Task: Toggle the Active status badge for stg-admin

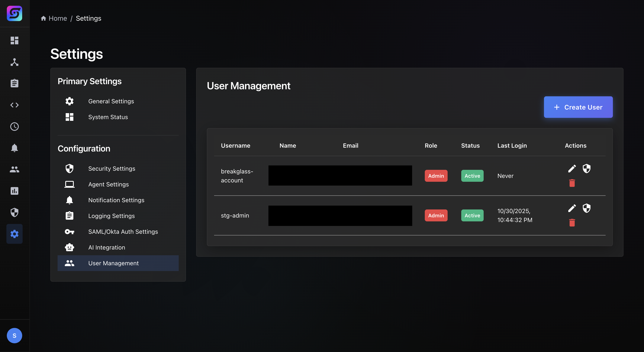Action: (472, 215)
